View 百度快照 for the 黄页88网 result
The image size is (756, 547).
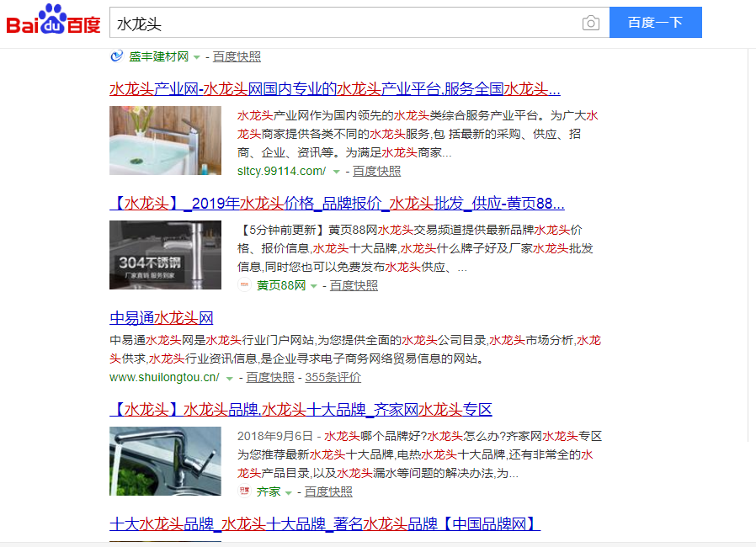point(354,285)
